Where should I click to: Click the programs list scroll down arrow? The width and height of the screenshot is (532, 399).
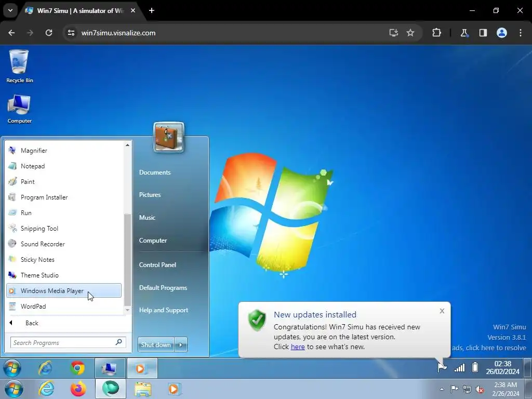click(x=127, y=310)
